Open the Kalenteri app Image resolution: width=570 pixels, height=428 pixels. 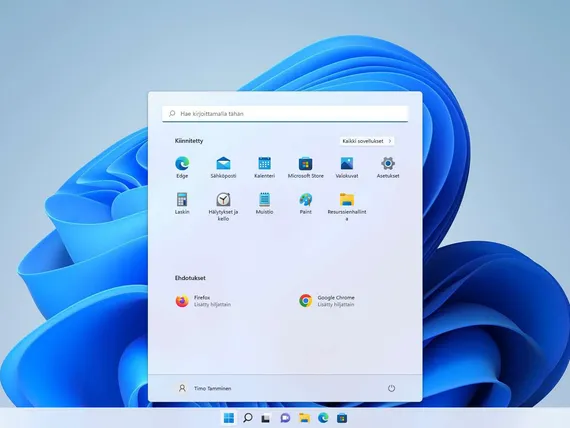(x=264, y=167)
